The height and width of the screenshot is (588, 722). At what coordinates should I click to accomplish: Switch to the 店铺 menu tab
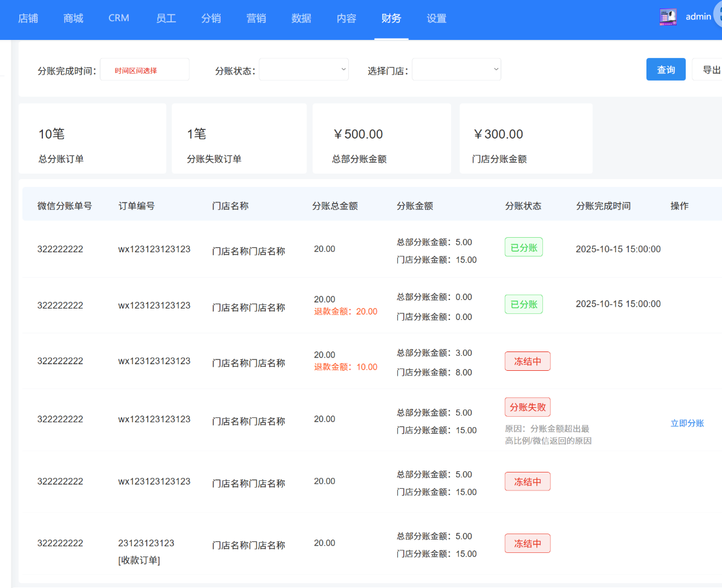point(28,18)
